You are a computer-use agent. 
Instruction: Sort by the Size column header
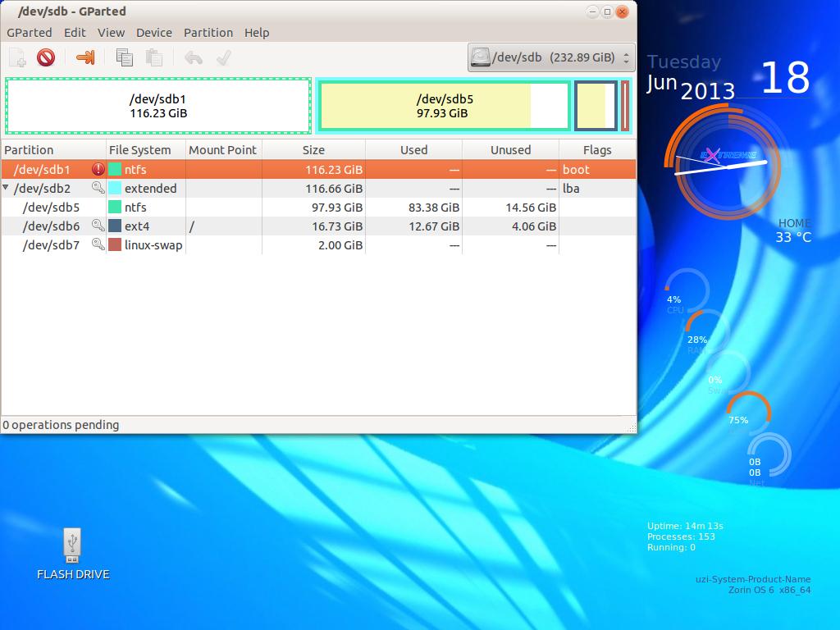[313, 150]
